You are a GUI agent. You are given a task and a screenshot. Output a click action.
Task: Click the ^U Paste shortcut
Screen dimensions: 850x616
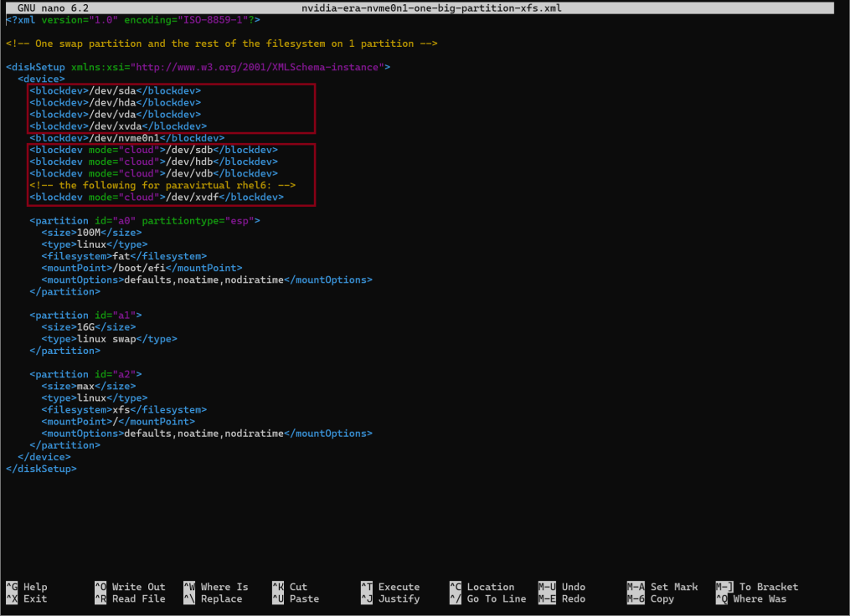(296, 598)
